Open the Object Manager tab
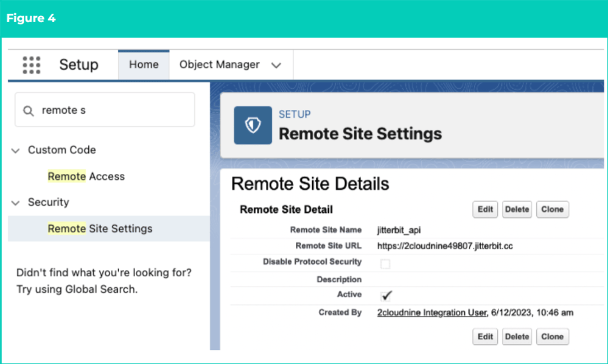608x364 pixels. 219,64
